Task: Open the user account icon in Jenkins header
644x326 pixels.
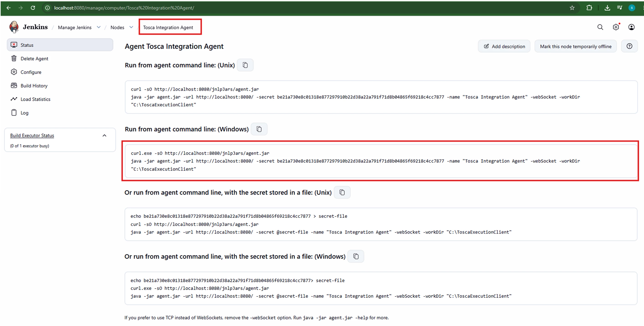Action: 631,27
